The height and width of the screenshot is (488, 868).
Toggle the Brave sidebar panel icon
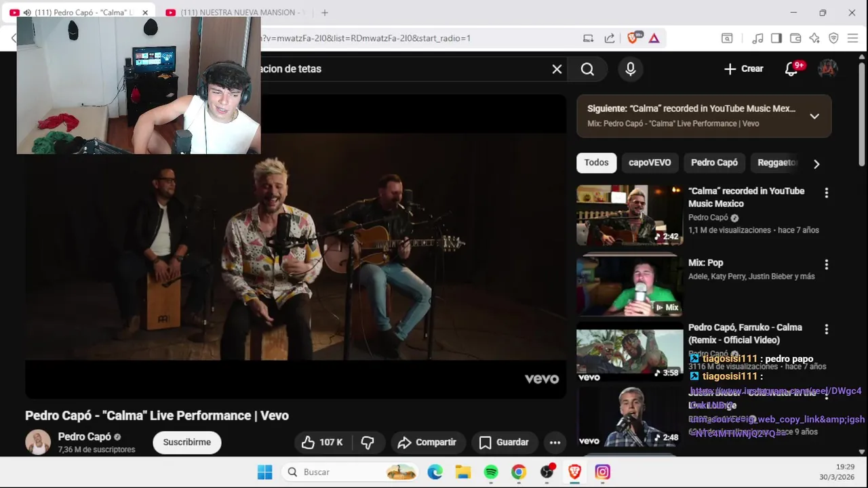(x=776, y=38)
